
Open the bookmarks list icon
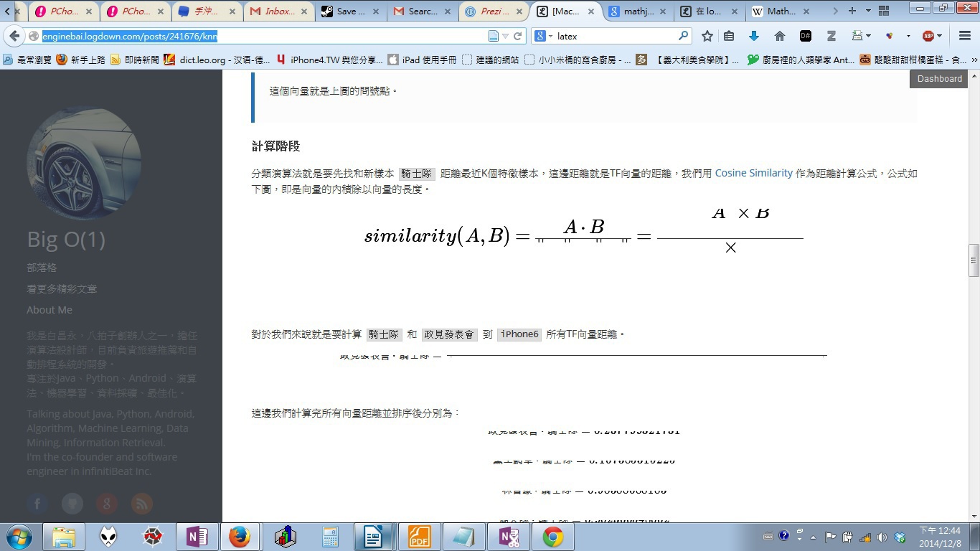click(730, 36)
